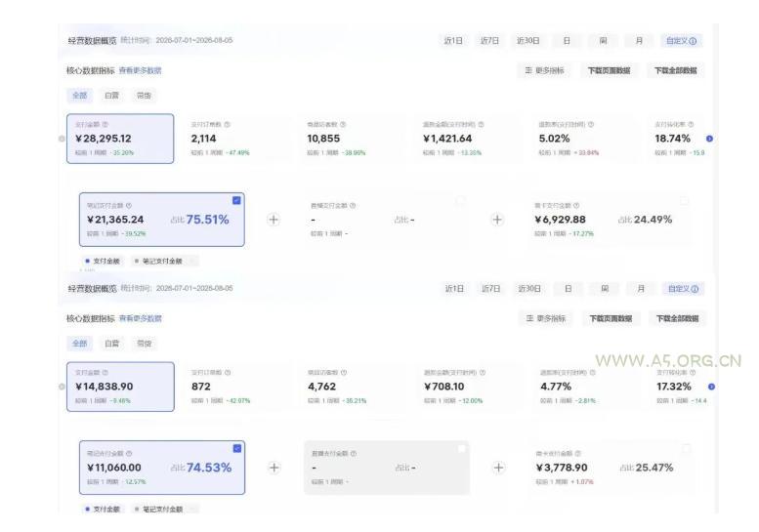759x532 pixels.
Task: Check the 直播支付金额 box above the ¥14,838.90 panel
Action: coord(460,200)
